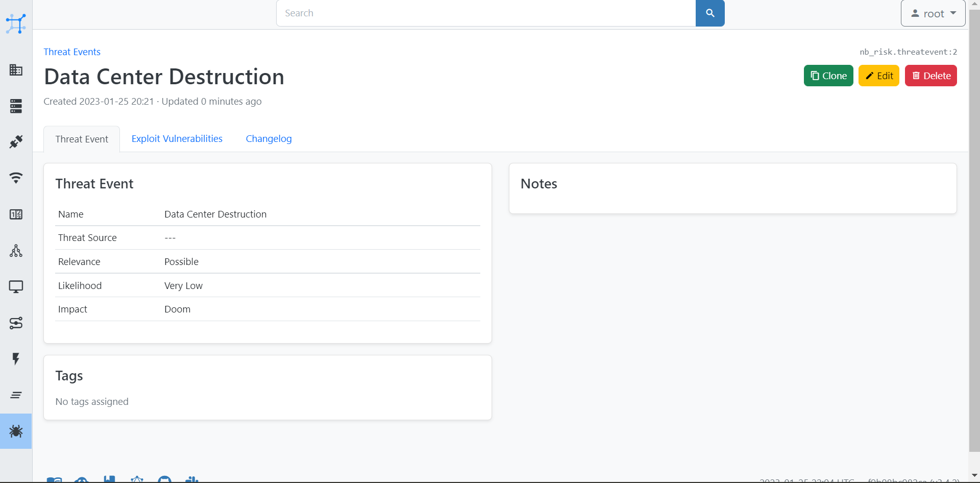Click the Impact value Doom
Viewport: 980px width, 483px height.
(x=177, y=309)
